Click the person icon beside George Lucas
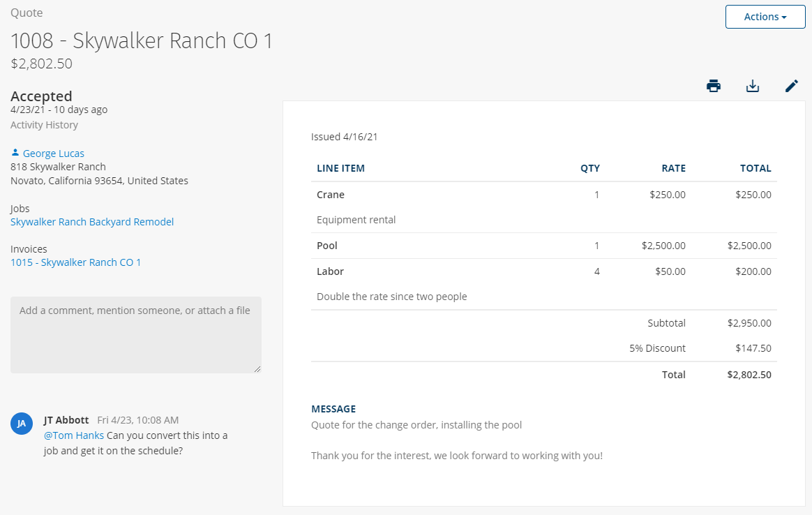This screenshot has width=812, height=515. pyautogui.click(x=15, y=153)
